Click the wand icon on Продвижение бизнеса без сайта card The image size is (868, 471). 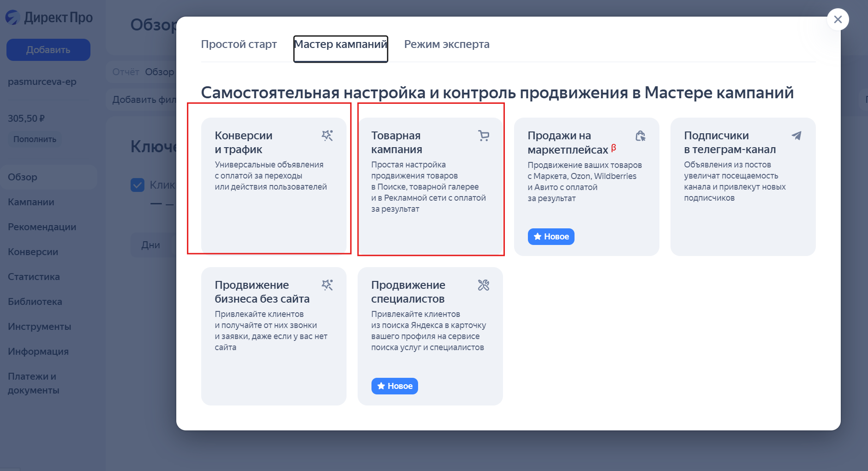click(328, 285)
